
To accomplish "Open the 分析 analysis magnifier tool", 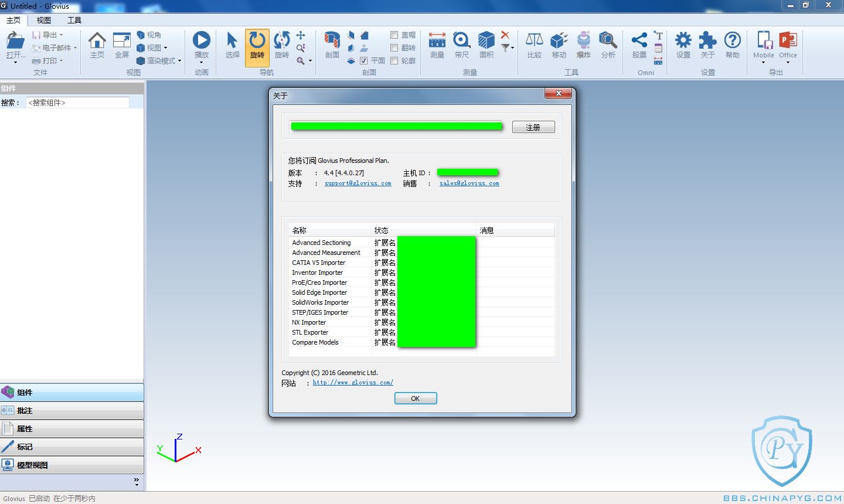I will [608, 40].
